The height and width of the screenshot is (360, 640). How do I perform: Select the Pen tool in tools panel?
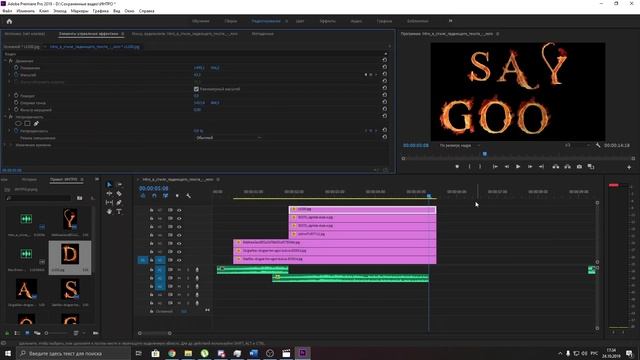coord(119,202)
